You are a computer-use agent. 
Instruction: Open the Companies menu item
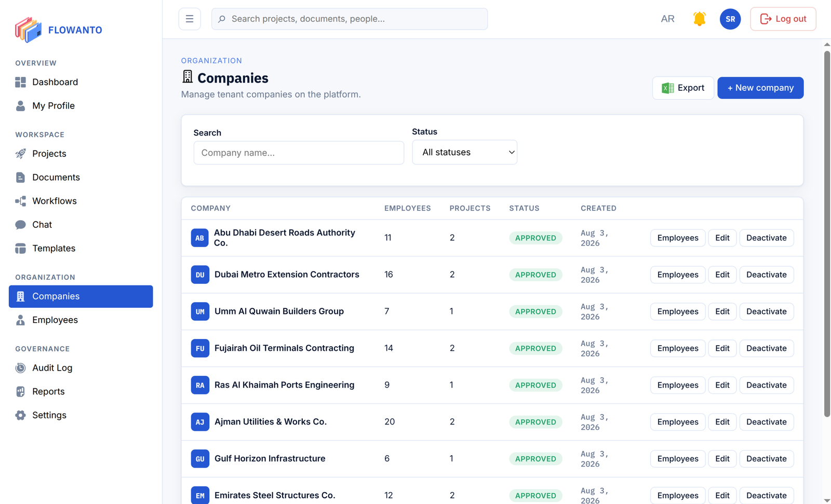click(81, 296)
